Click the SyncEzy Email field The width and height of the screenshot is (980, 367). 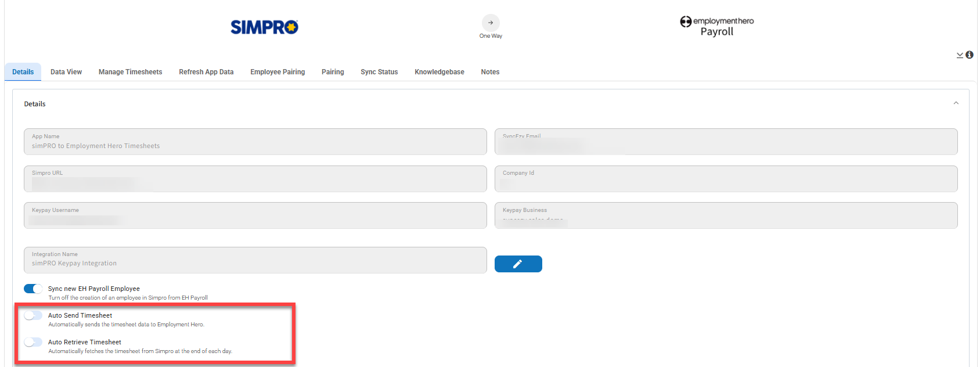[x=726, y=142]
